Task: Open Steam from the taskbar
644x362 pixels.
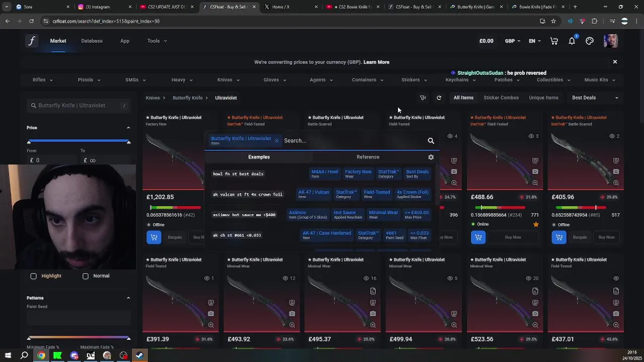Action: (140, 355)
